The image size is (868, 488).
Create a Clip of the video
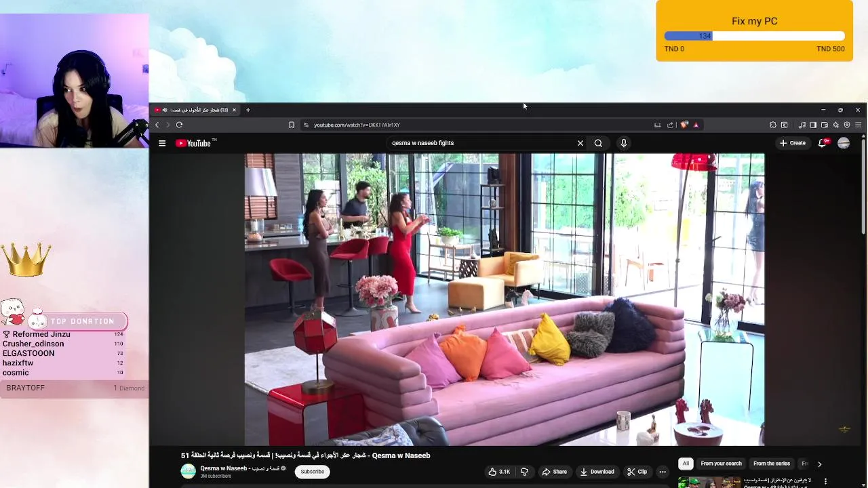(x=637, y=472)
